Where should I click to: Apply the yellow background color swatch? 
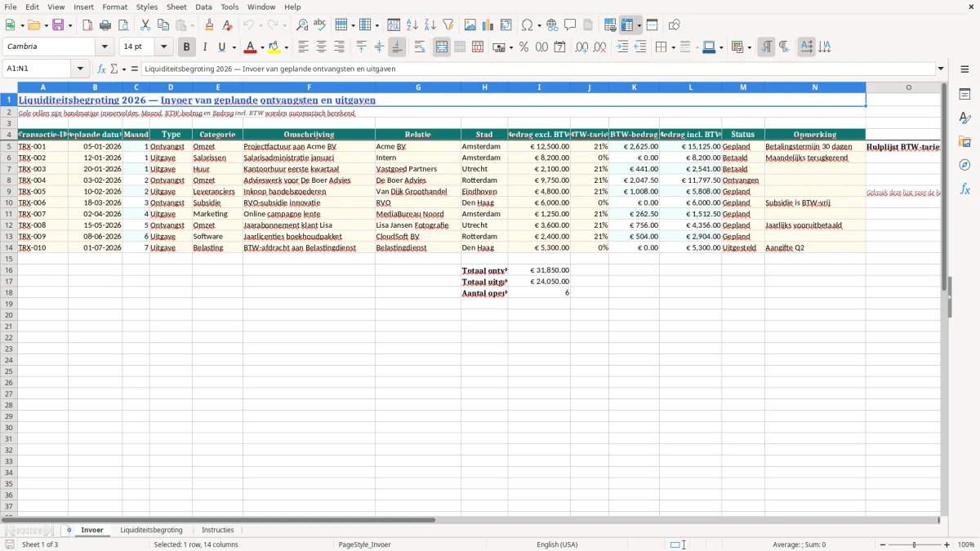click(274, 47)
